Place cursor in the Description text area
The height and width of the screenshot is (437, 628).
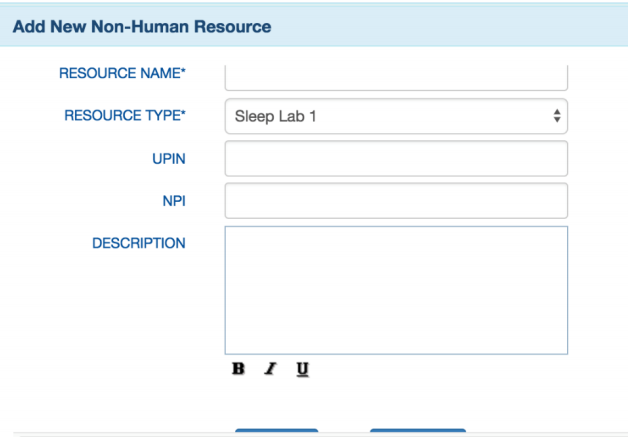[x=396, y=290]
